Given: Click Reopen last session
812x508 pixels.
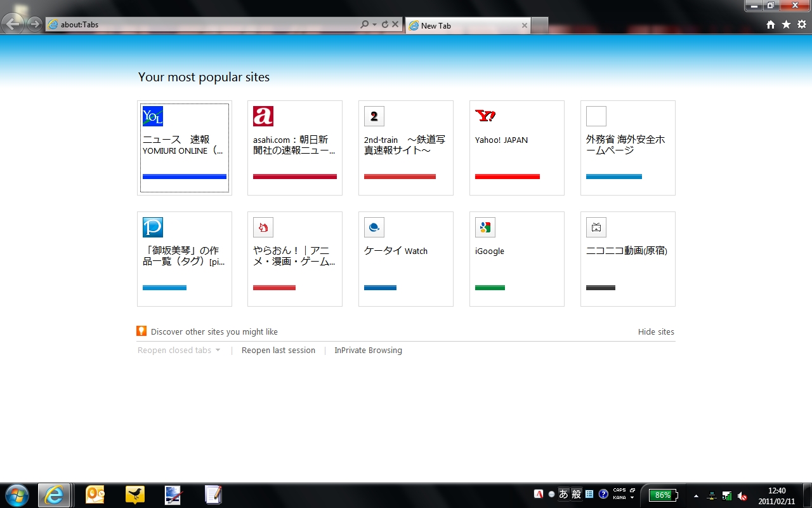Looking at the screenshot, I should (278, 350).
